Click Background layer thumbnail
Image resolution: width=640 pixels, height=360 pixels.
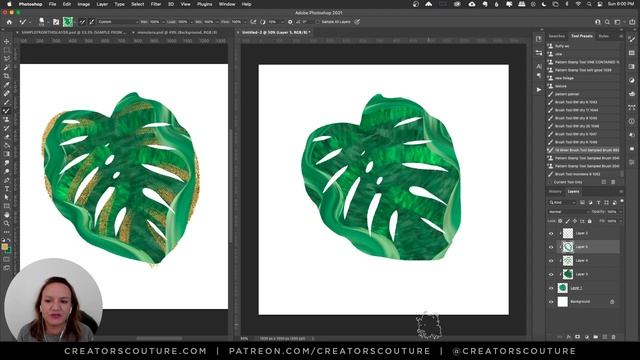563,302
